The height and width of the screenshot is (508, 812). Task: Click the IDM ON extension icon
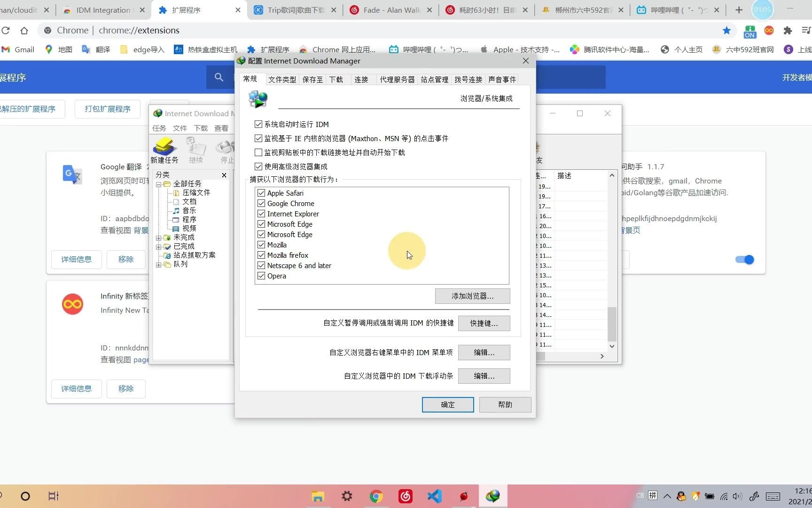click(x=750, y=32)
